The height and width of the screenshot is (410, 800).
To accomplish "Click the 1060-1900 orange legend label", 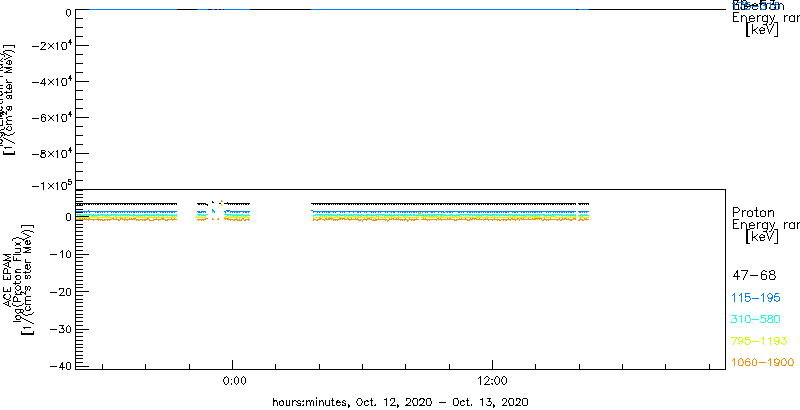I will point(763,363).
